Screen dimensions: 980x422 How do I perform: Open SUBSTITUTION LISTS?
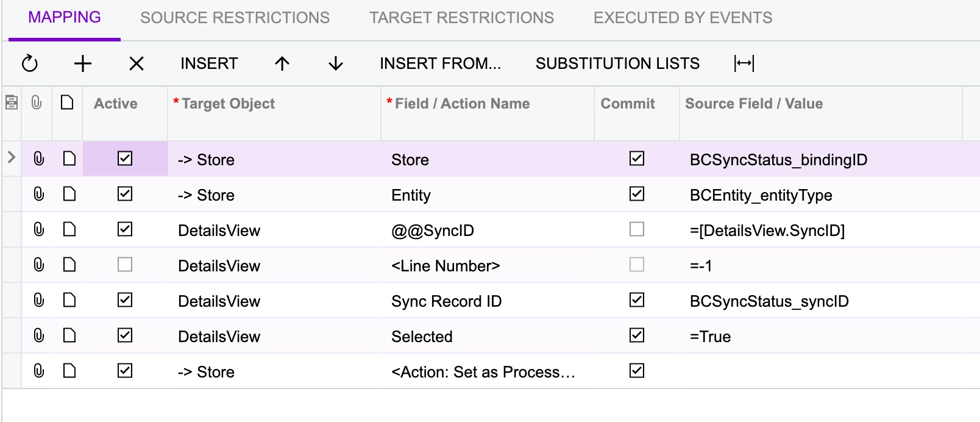coord(618,63)
